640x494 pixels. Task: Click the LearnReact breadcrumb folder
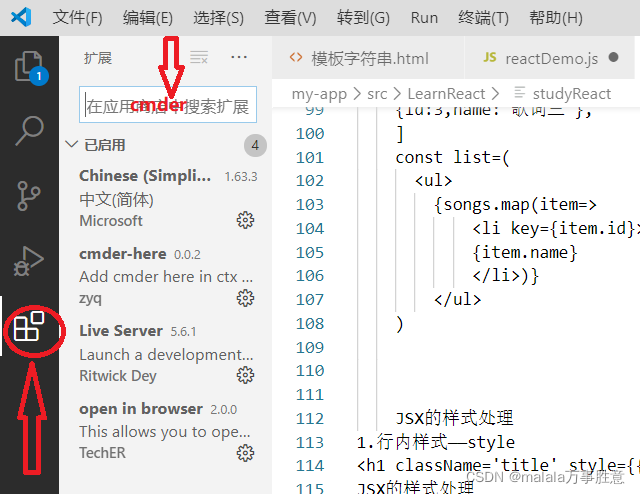[x=446, y=94]
